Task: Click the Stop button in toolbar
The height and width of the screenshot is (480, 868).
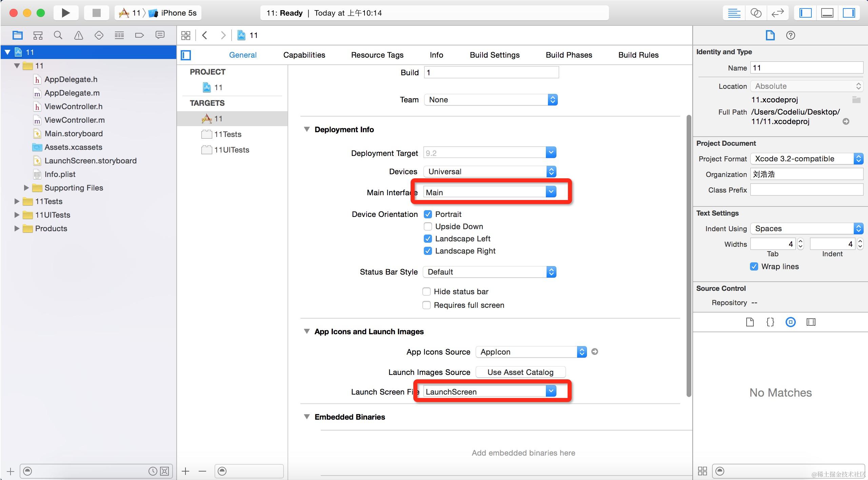Action: coord(97,13)
